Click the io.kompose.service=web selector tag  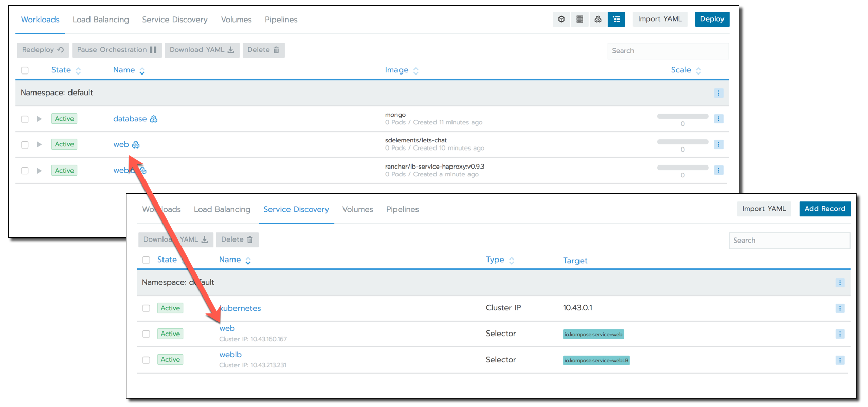(593, 335)
